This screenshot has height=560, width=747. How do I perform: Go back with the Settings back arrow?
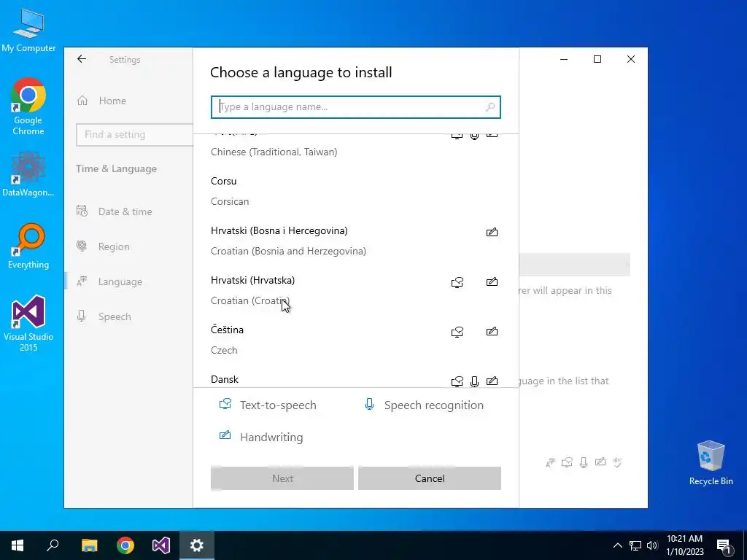pyautogui.click(x=82, y=59)
